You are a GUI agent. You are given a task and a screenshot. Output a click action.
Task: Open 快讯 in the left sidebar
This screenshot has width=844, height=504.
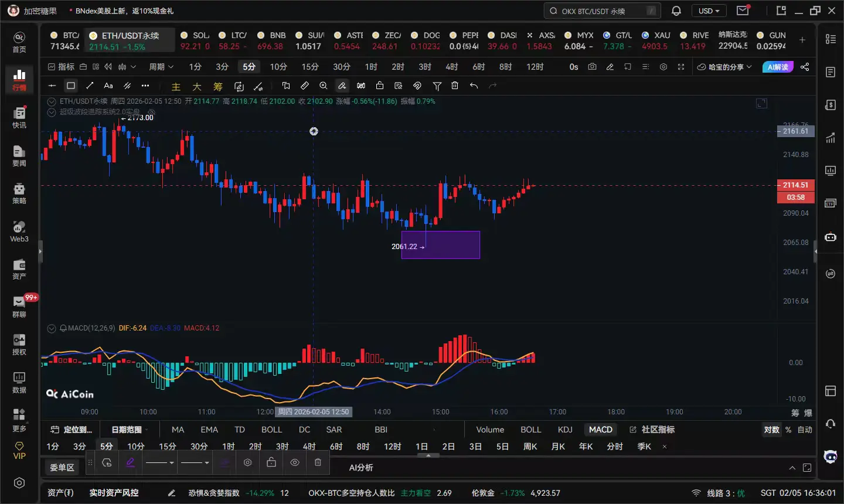(19, 117)
